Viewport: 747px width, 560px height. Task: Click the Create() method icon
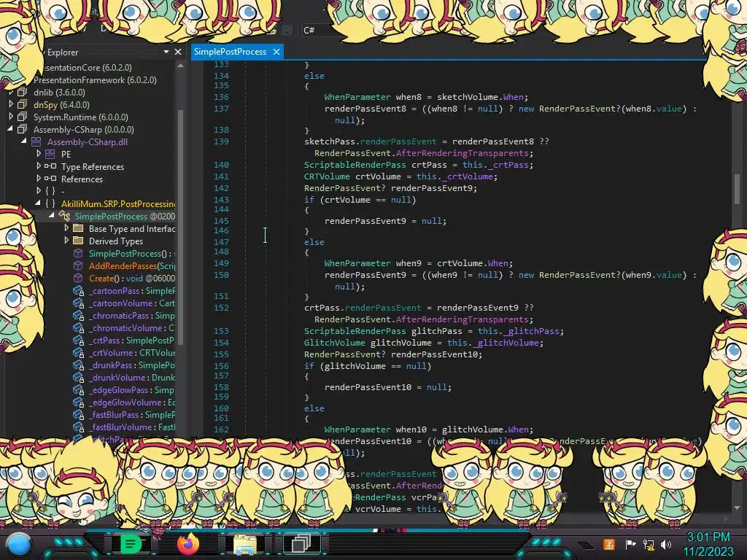pos(78,278)
